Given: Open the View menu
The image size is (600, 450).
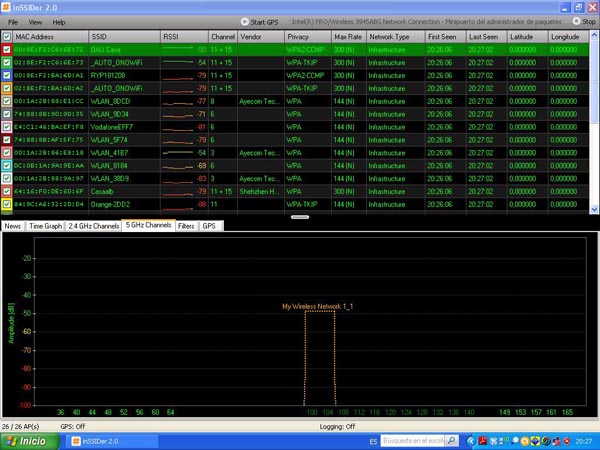Looking at the screenshot, I should click(x=35, y=22).
